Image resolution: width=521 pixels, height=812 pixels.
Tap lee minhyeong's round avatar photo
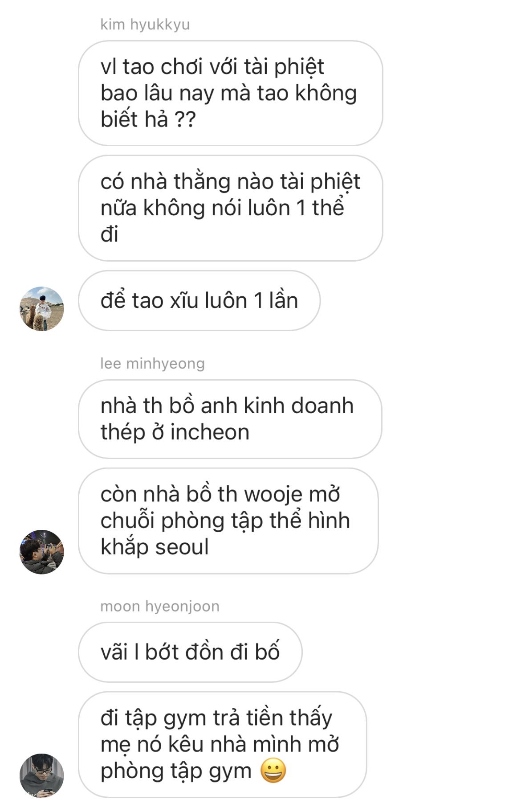click(42, 552)
